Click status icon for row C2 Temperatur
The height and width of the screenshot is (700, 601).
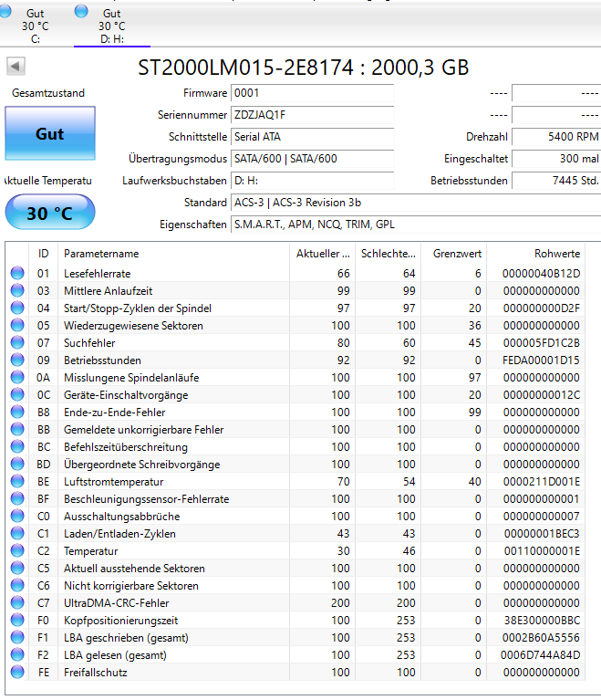pos(17,550)
